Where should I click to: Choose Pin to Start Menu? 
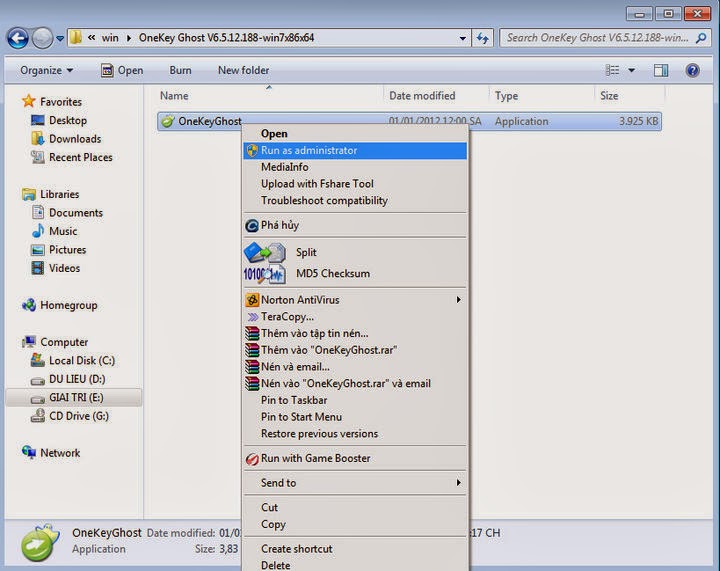(355, 417)
